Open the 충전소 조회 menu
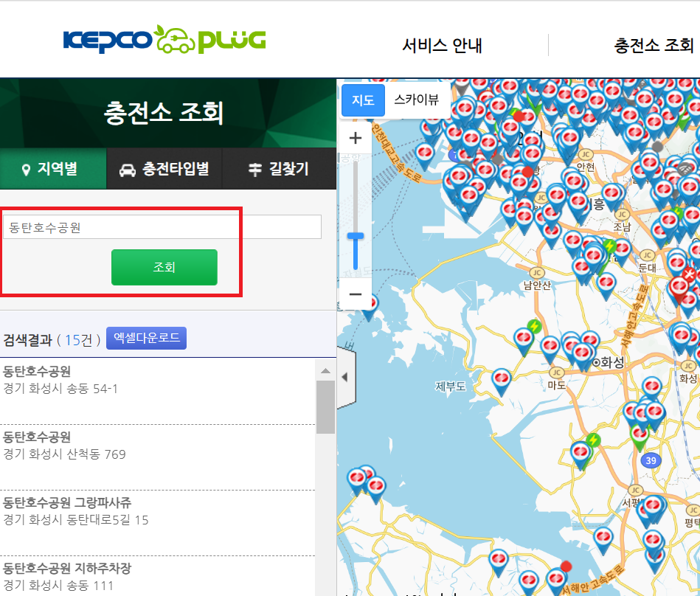Image resolution: width=700 pixels, height=596 pixels. click(652, 46)
